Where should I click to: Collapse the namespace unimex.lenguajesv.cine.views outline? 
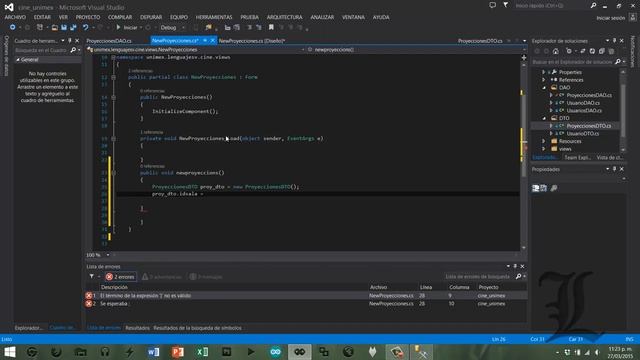point(113,58)
